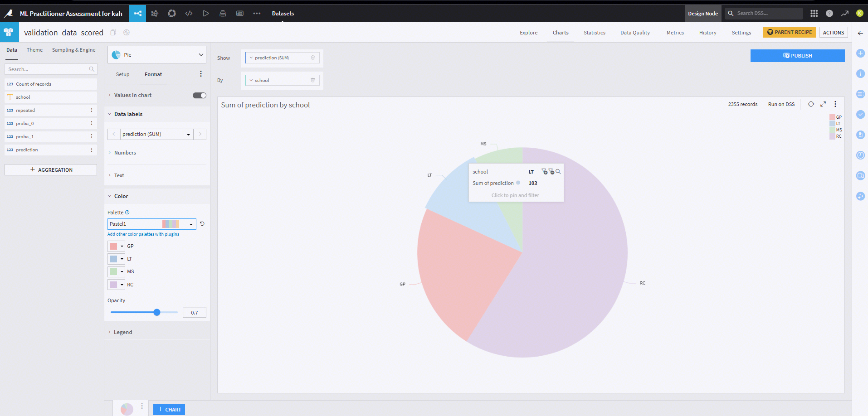Viewport: 868px width, 416px height.
Task: Reset the Pastel1 palette icon
Action: (202, 224)
